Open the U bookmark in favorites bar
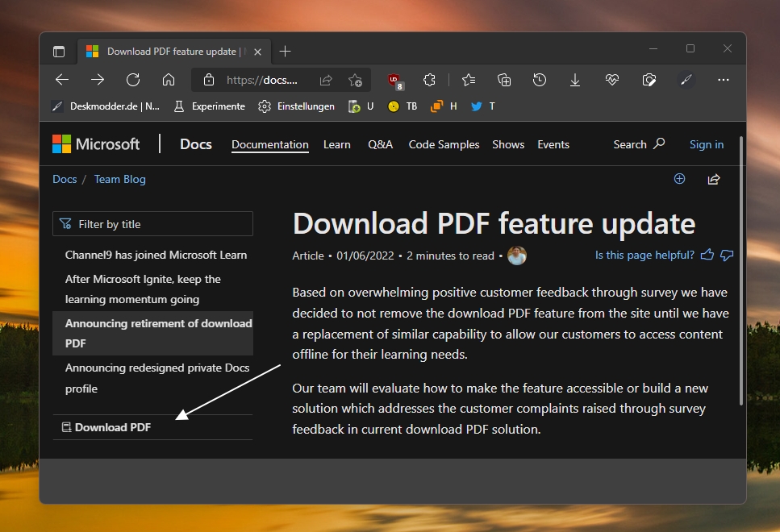This screenshot has height=532, width=780. coord(361,106)
